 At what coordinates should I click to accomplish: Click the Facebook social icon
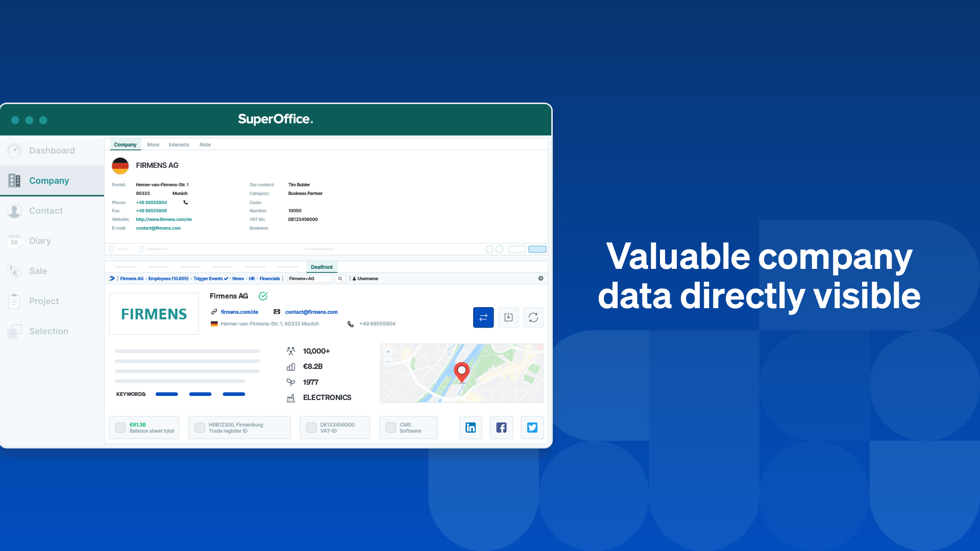point(501,427)
